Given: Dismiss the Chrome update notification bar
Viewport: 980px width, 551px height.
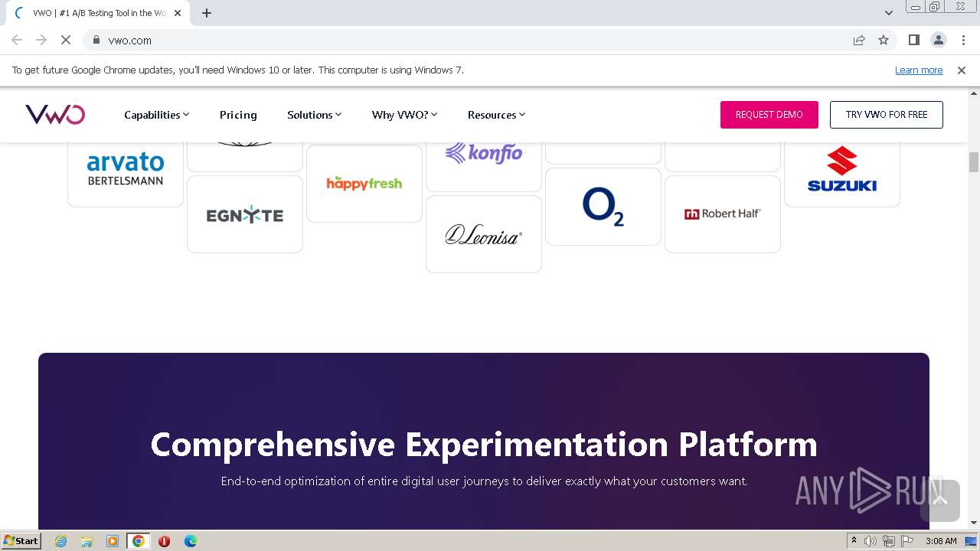Looking at the screenshot, I should 962,70.
